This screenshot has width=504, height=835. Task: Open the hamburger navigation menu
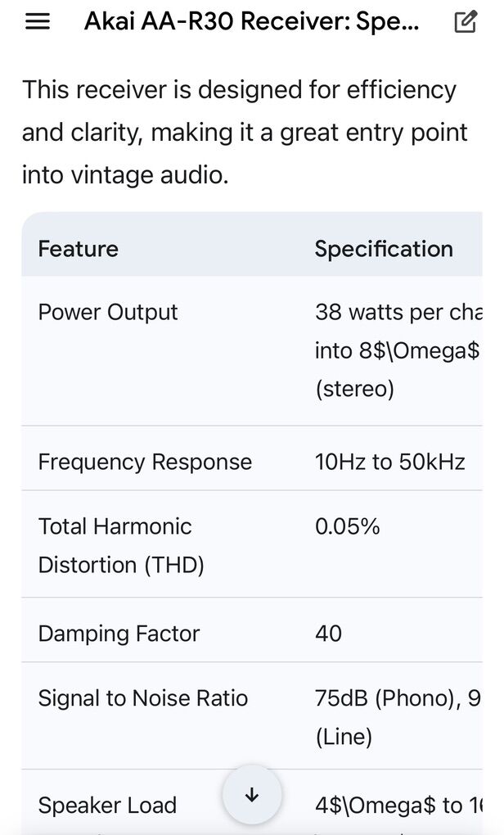click(x=38, y=22)
